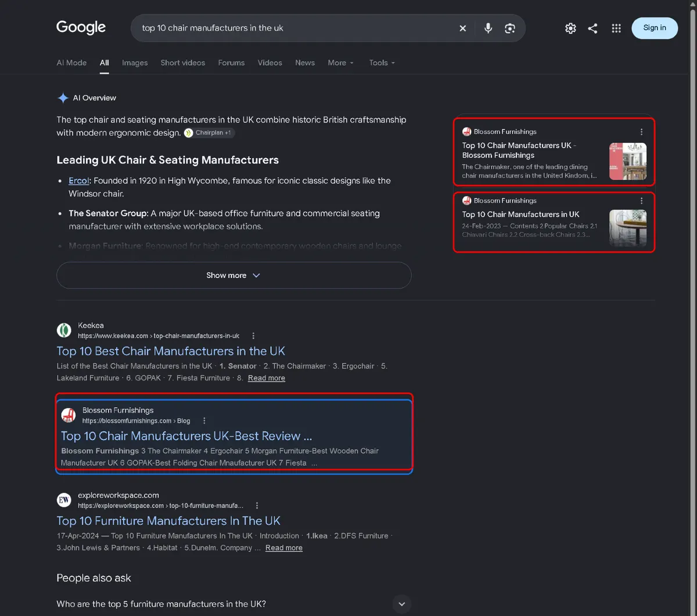Open quick settings gear icon
The width and height of the screenshot is (697, 616).
pos(571,28)
